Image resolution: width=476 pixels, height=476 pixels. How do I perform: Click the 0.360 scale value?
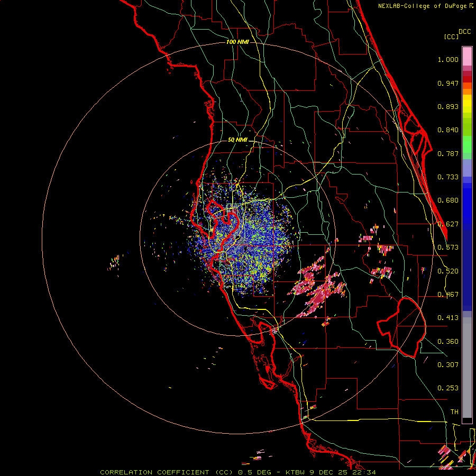coord(448,342)
